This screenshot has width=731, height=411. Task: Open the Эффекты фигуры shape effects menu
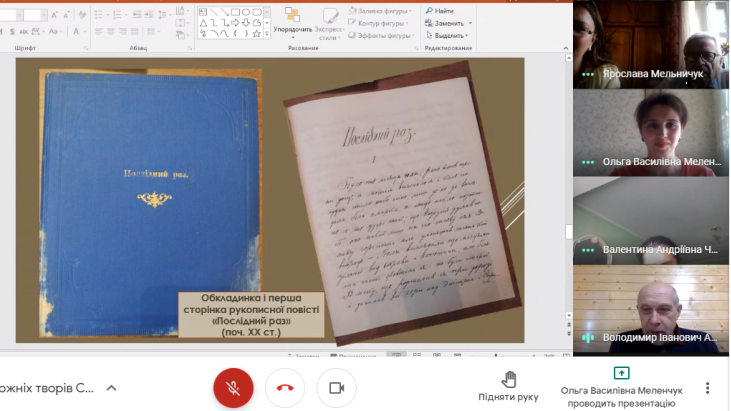381,35
